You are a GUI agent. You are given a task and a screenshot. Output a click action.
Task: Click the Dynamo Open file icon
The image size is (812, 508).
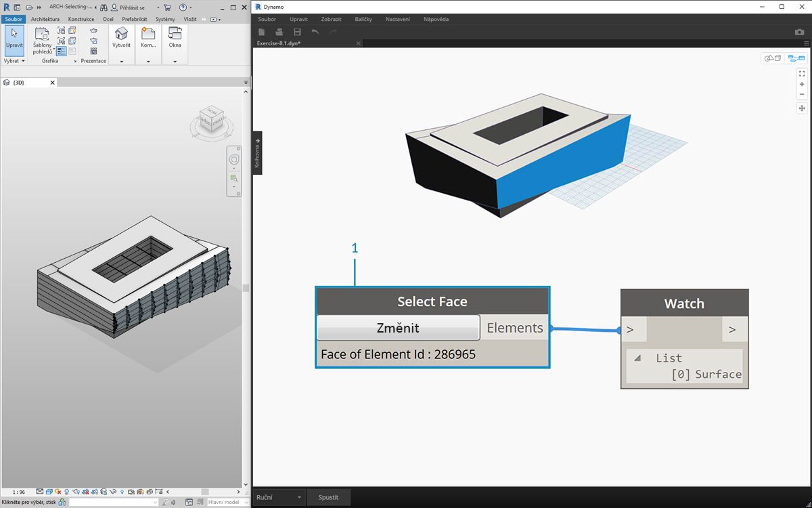(x=279, y=32)
